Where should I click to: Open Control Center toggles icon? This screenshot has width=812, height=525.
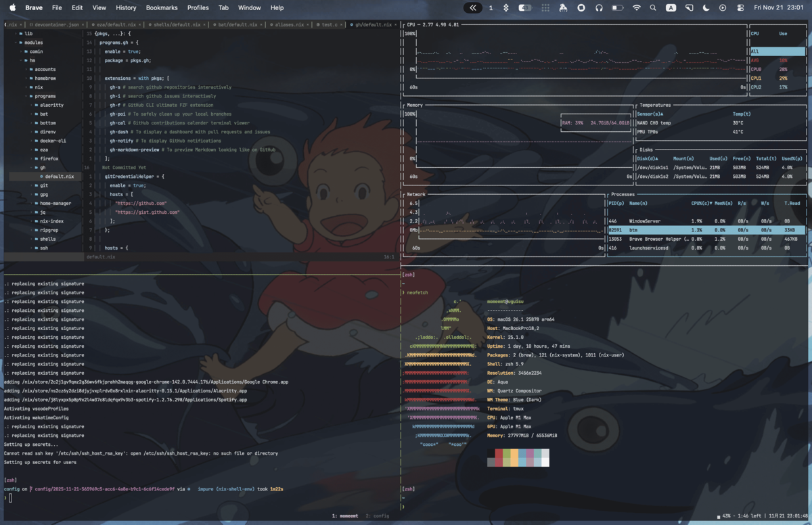[x=740, y=7]
